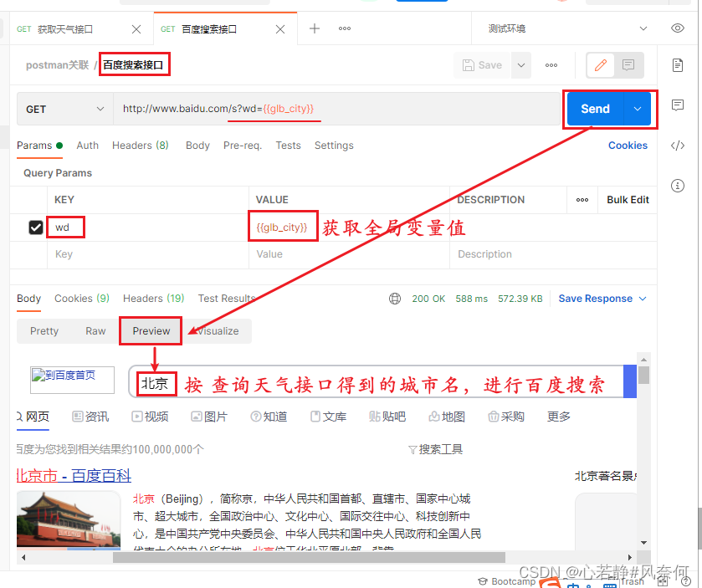Open the GET method dropdown
The width and height of the screenshot is (702, 588).
click(x=65, y=110)
